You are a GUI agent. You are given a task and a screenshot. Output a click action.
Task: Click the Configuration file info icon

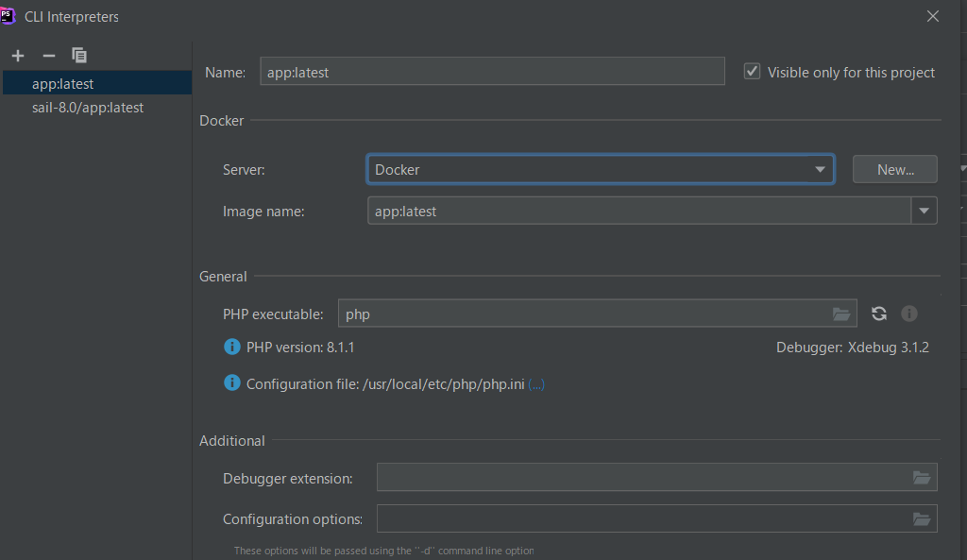click(x=232, y=383)
